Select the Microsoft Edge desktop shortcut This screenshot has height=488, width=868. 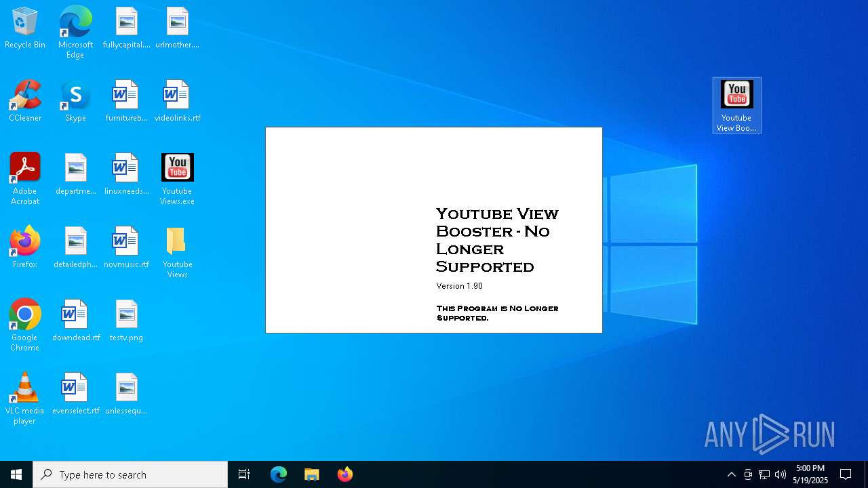pos(75,33)
